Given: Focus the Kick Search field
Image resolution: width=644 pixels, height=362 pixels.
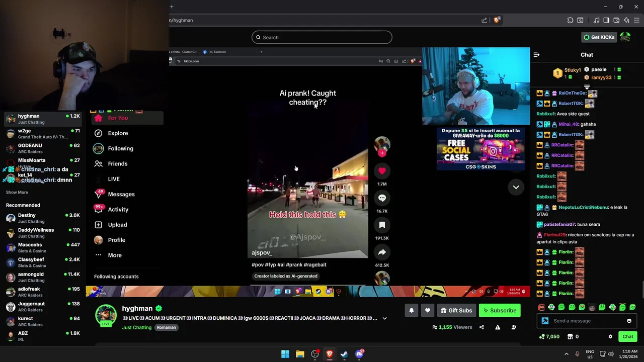Looking at the screenshot, I should click(322, 37).
